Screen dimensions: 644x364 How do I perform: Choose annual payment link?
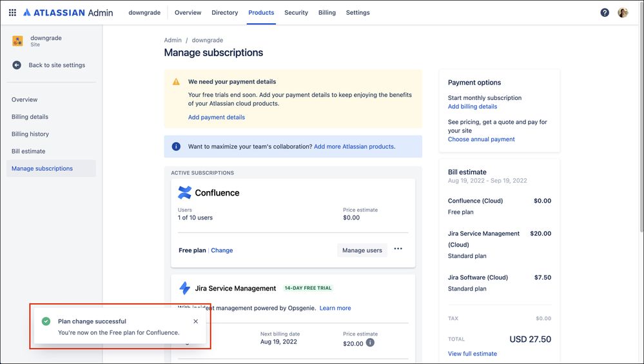481,139
